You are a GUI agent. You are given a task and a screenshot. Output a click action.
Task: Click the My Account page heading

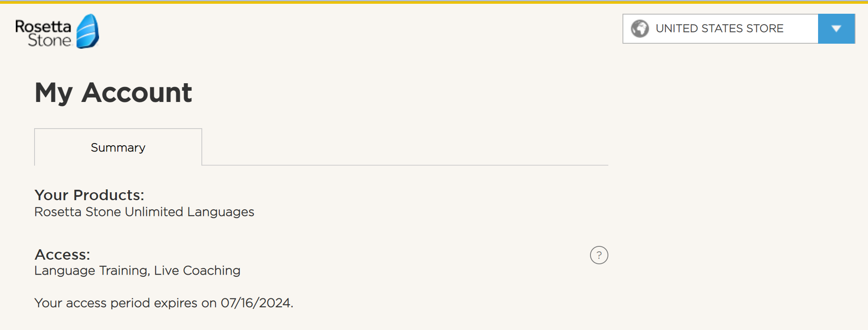click(x=113, y=92)
